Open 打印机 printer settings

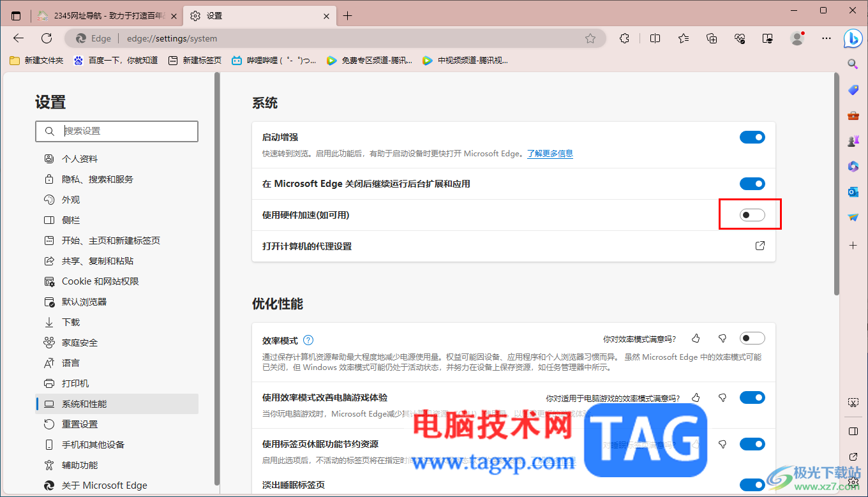[117, 383]
